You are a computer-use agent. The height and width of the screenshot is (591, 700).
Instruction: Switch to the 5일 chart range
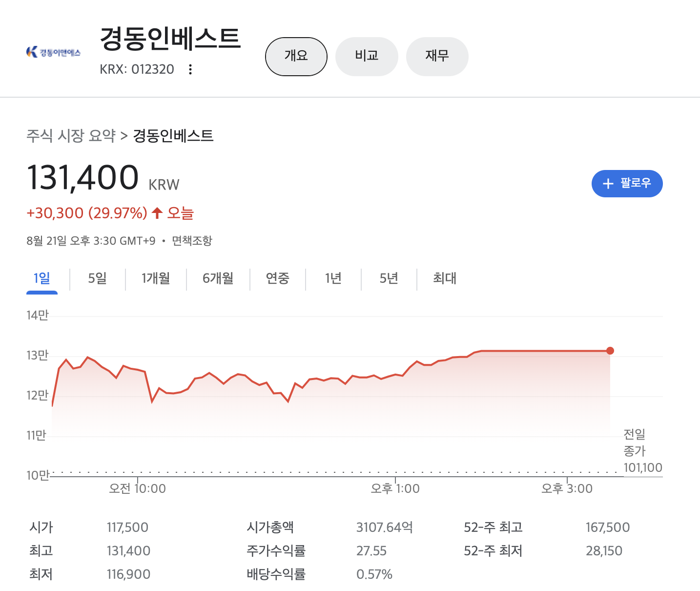pos(97,278)
